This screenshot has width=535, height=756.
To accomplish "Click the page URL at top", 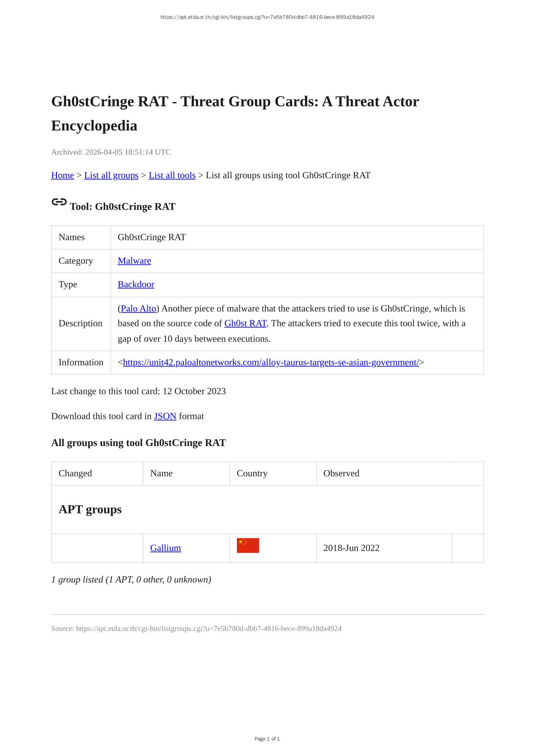I will (267, 17).
